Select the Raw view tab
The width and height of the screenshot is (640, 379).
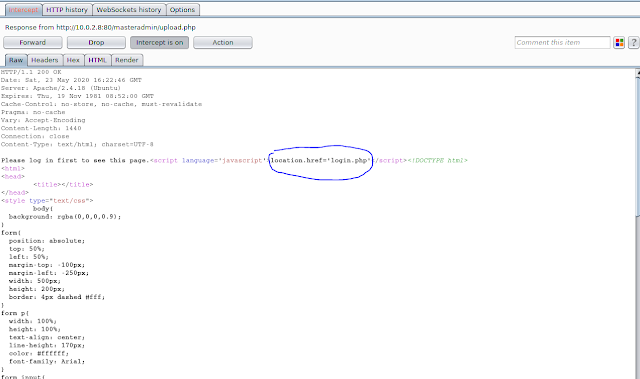(16, 60)
